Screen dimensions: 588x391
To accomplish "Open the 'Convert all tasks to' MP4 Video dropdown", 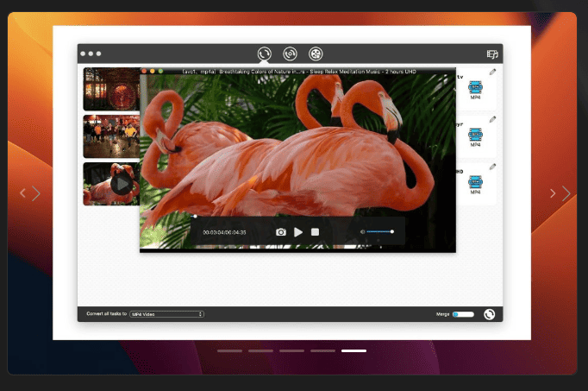I will coord(167,314).
